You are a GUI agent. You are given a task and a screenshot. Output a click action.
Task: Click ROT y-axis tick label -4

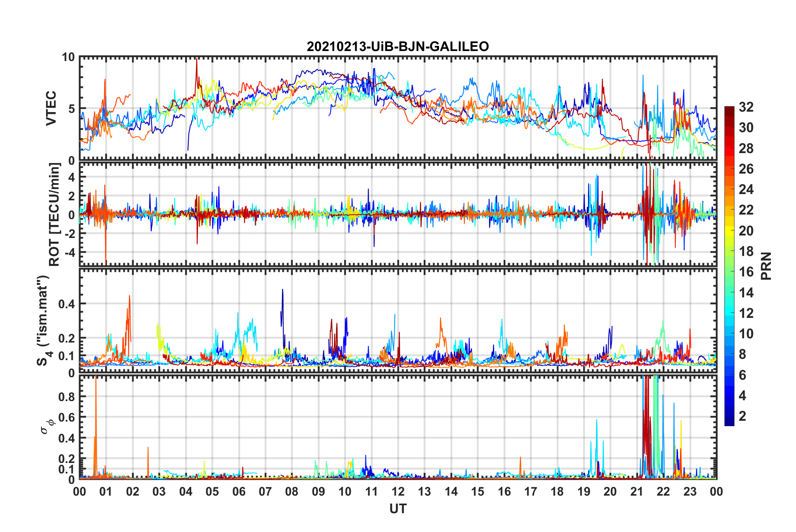coord(69,253)
